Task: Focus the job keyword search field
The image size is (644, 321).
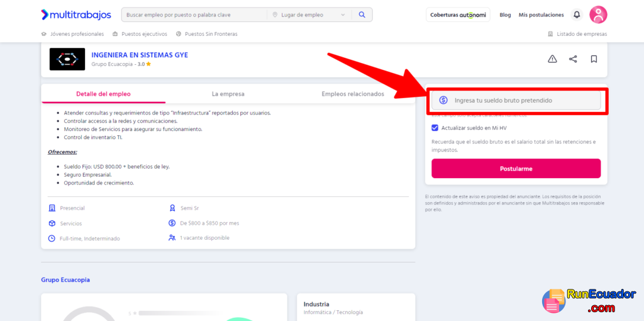Action: pos(195,15)
